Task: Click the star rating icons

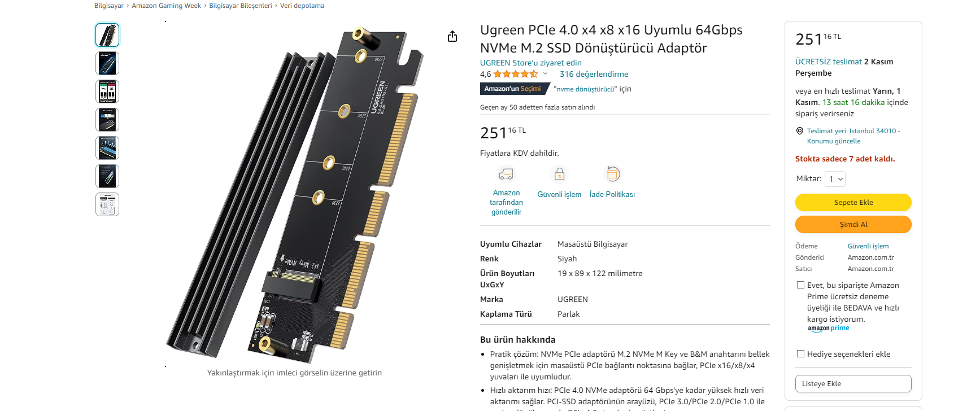Action: [x=515, y=74]
